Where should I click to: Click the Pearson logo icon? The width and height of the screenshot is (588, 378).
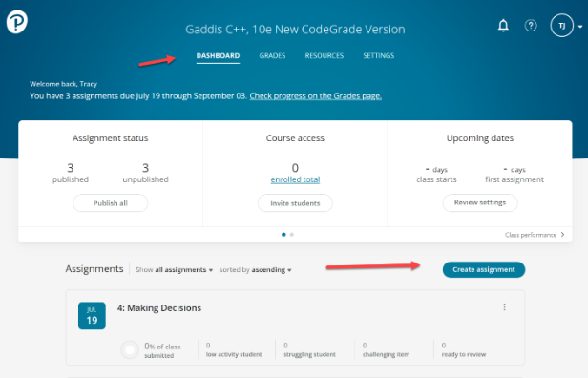coord(17,21)
